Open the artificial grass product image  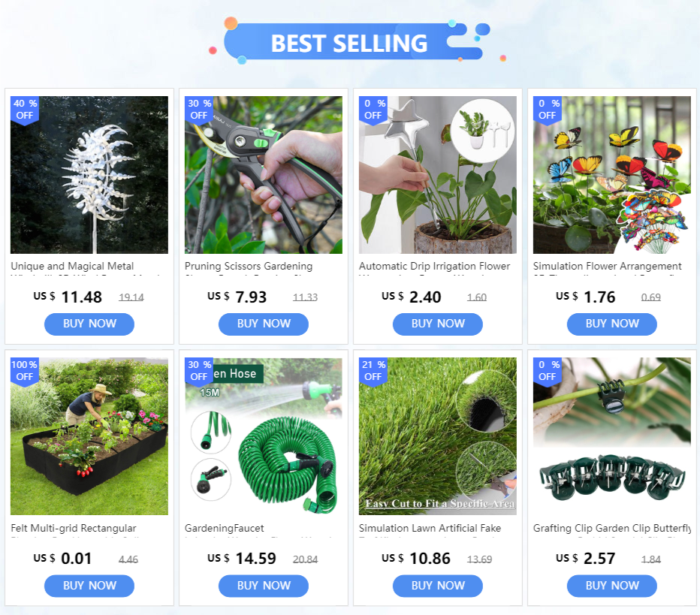437,436
